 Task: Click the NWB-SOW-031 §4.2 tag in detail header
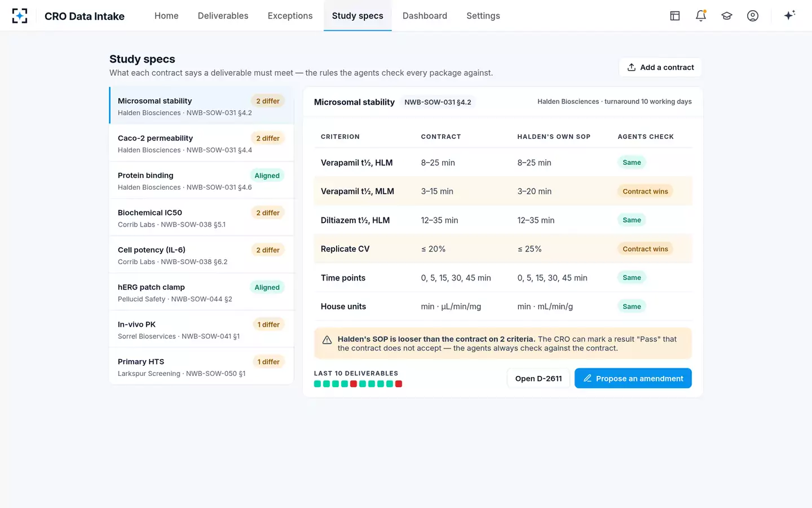tap(438, 102)
